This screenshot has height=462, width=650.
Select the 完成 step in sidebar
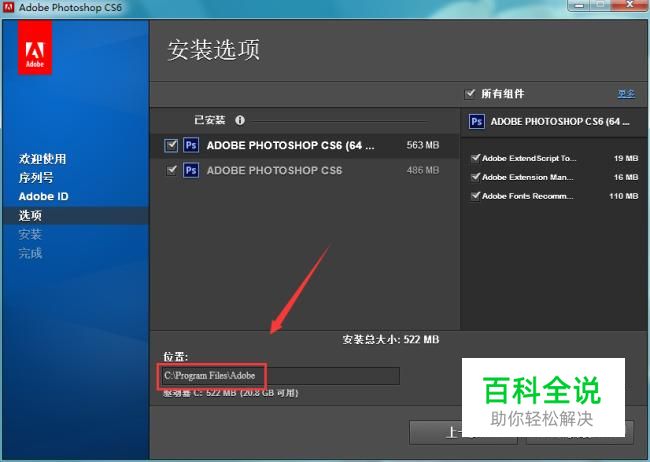point(30,253)
